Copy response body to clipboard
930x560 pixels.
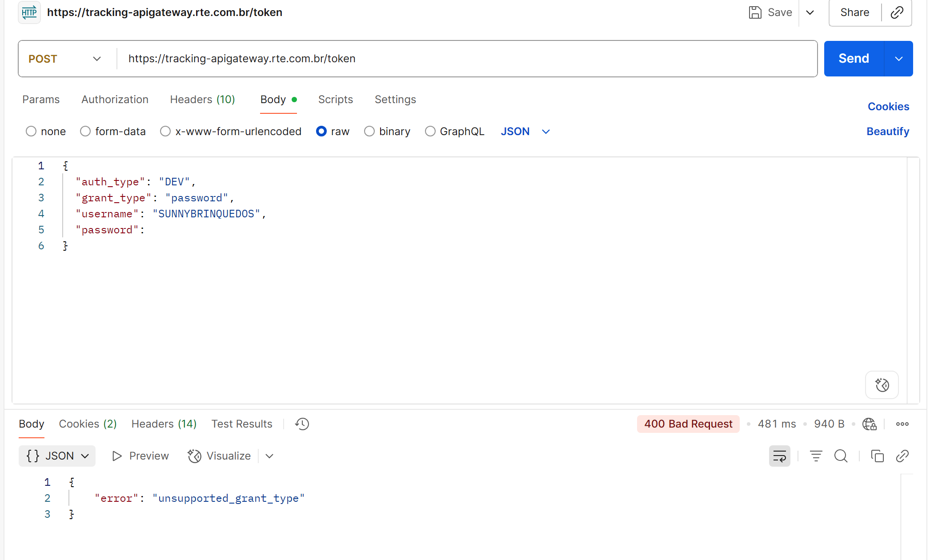pos(877,456)
